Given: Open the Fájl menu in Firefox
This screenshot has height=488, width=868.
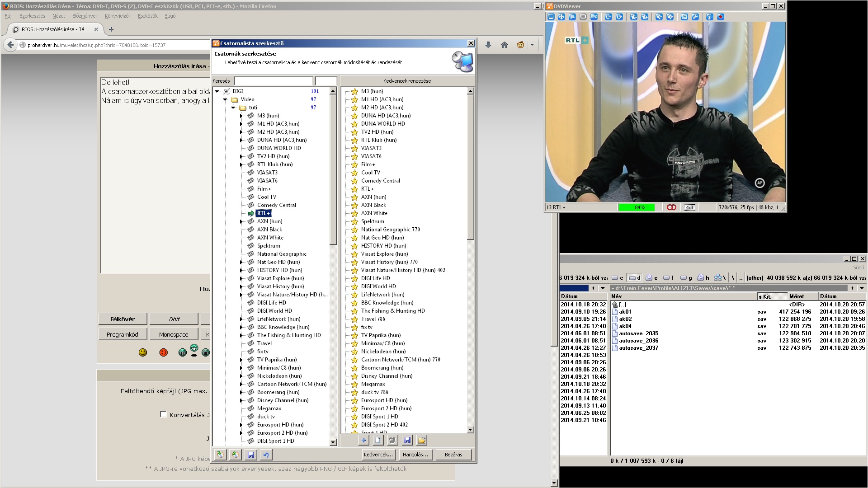Looking at the screenshot, I should (9, 16).
